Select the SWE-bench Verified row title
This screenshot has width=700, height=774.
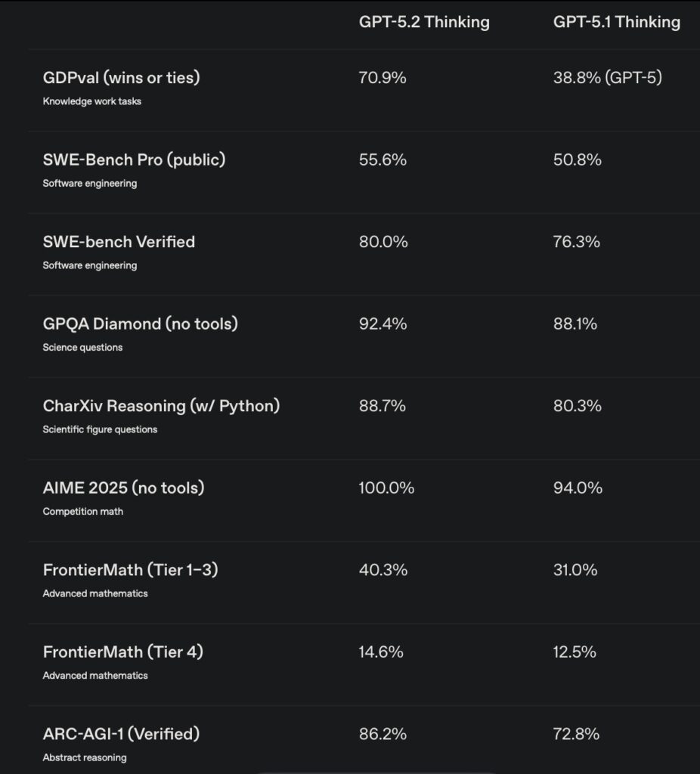[119, 242]
